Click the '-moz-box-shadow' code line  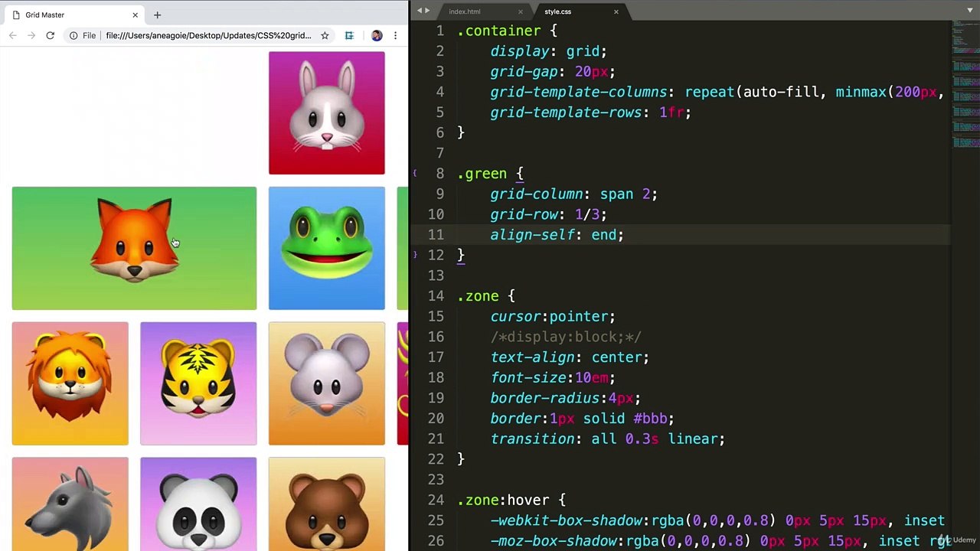[x=717, y=541]
